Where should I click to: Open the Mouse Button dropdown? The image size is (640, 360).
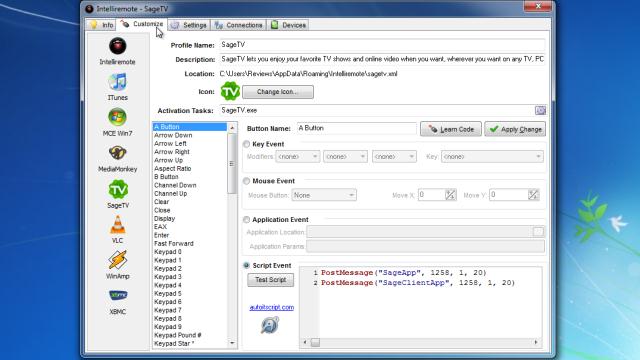tap(324, 195)
